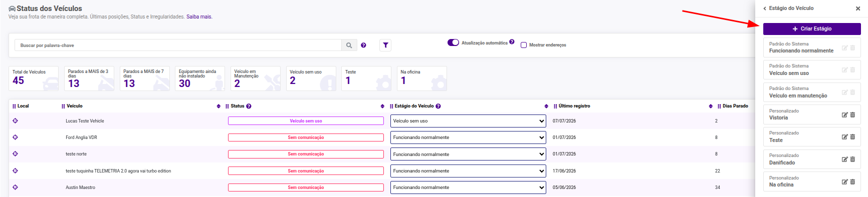This screenshot has width=868, height=197.
Task: Toggle the Atualização automática switch
Action: tap(453, 42)
